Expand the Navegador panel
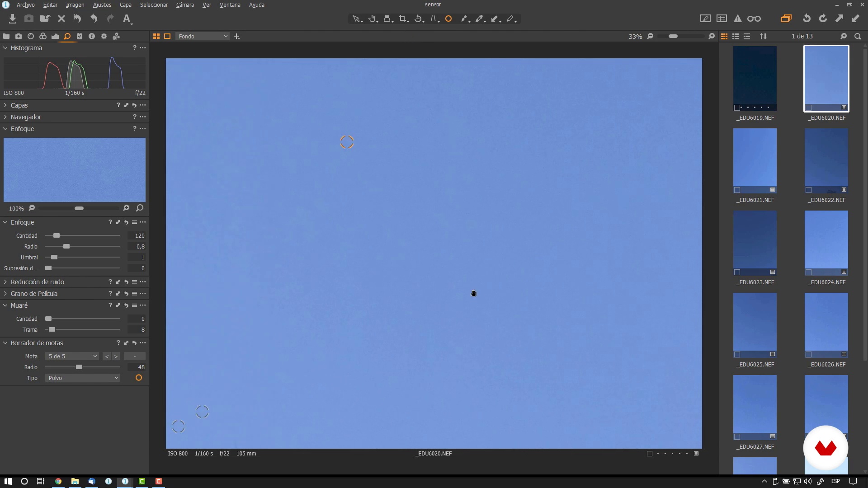 coord(5,117)
